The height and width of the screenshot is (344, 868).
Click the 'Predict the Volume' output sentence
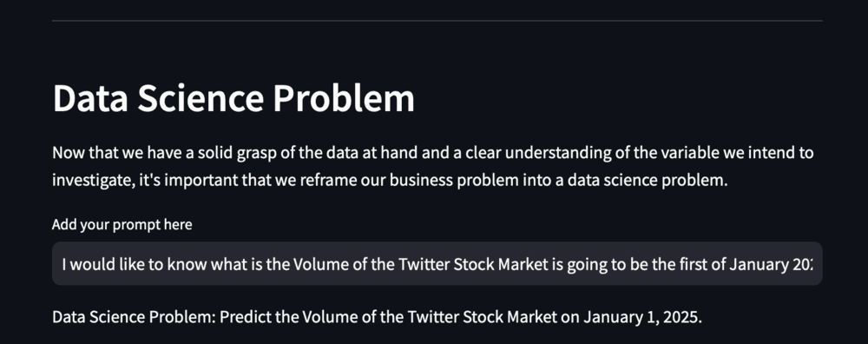click(377, 317)
